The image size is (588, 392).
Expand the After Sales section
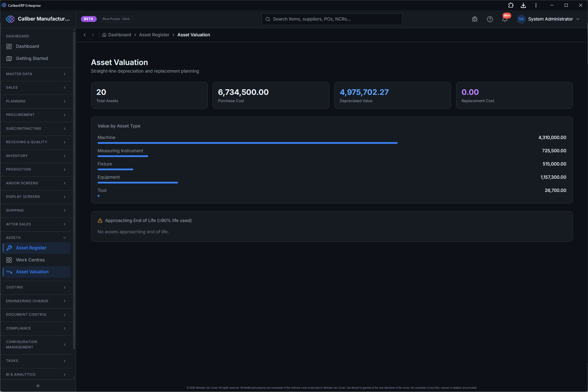(36, 224)
